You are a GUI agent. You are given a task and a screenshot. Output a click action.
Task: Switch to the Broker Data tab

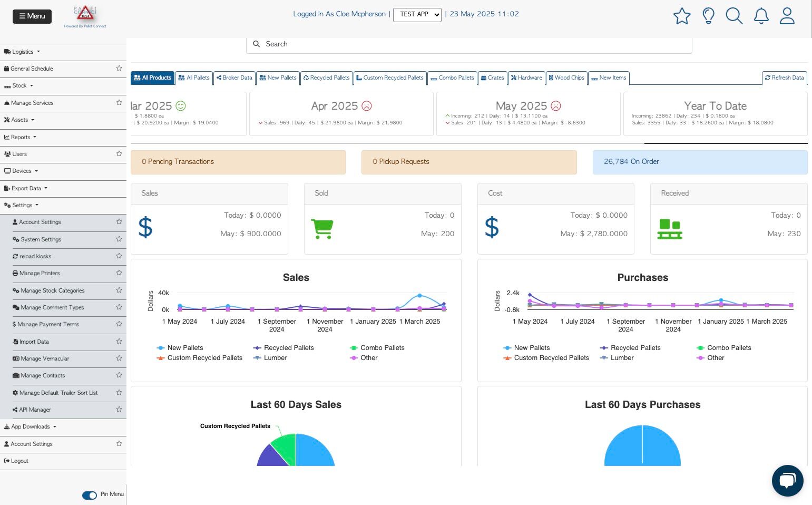click(234, 78)
